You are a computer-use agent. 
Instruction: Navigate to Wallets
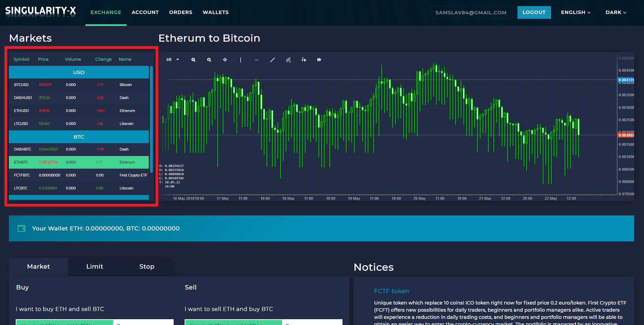216,12
